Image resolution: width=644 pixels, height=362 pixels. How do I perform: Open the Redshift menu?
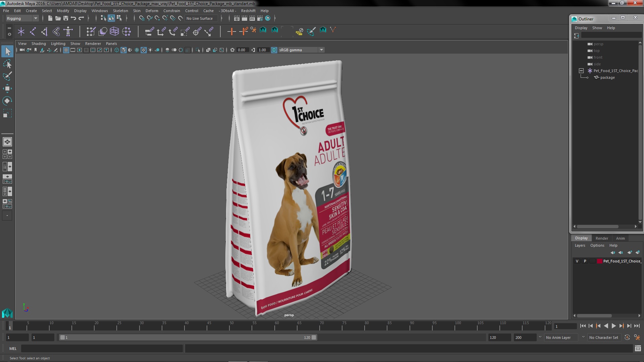tap(248, 11)
